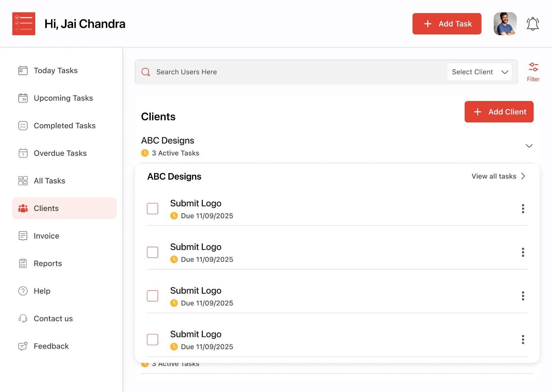Image resolution: width=552 pixels, height=392 pixels.
Task: Check the last Submit Logo checkbox
Action: click(x=152, y=339)
